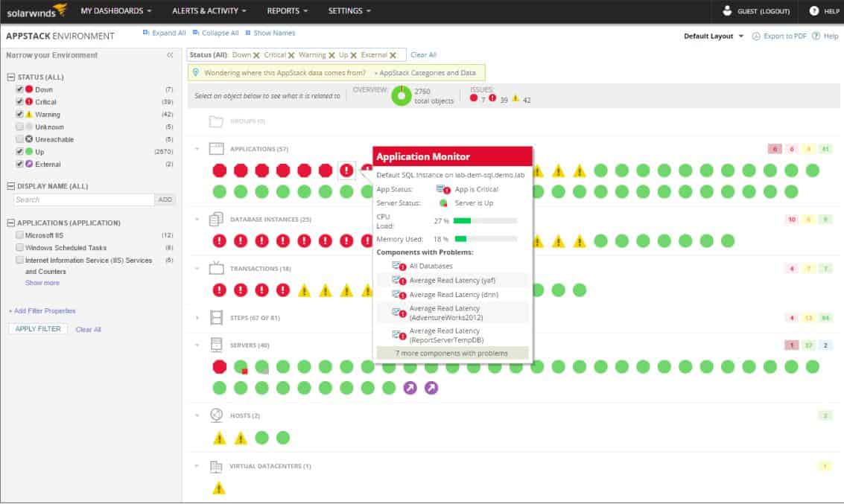Click Collapse All
This screenshot has width=844, height=504.
coord(215,33)
